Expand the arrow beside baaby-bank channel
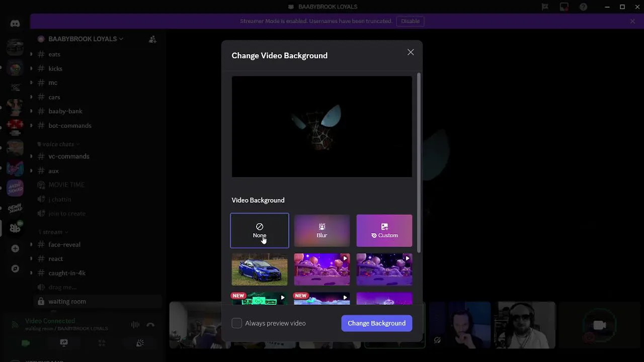 click(31, 111)
